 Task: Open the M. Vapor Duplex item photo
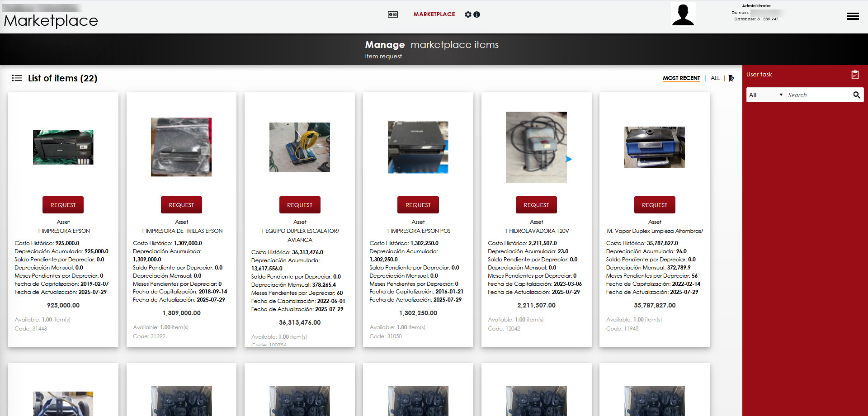point(654,147)
